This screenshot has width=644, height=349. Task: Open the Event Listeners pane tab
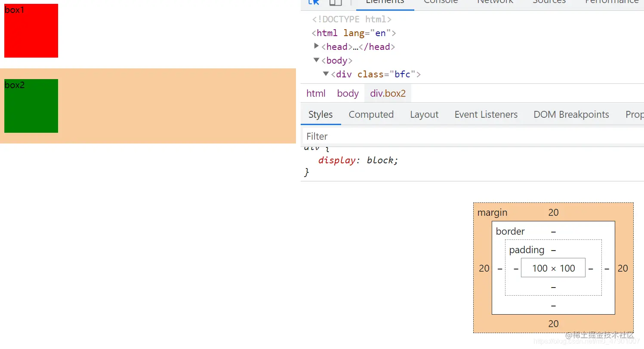pos(486,114)
